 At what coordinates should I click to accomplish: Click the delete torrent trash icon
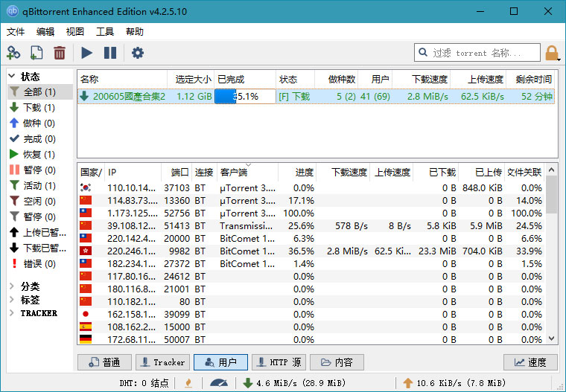coord(60,53)
